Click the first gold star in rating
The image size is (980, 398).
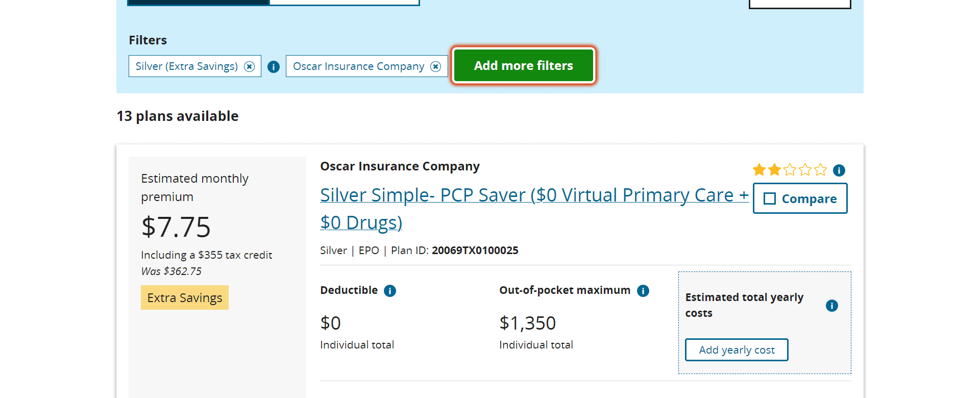pyautogui.click(x=759, y=169)
